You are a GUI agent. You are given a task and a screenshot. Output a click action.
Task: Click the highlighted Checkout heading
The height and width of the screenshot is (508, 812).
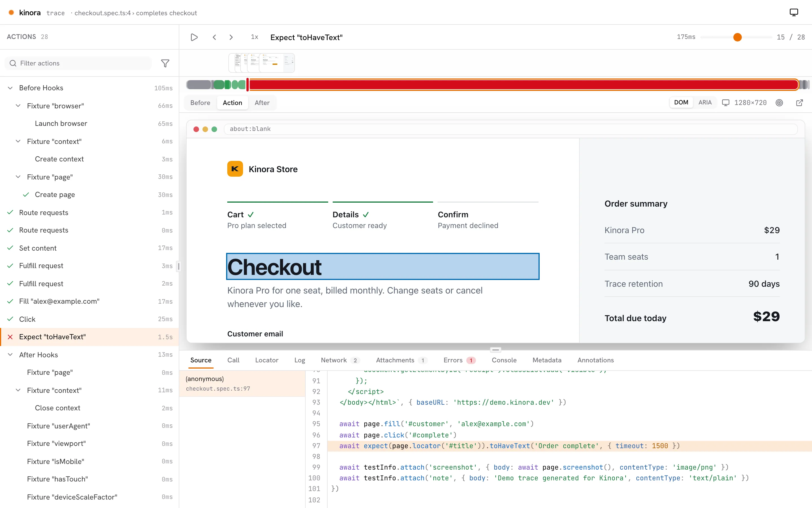383,266
